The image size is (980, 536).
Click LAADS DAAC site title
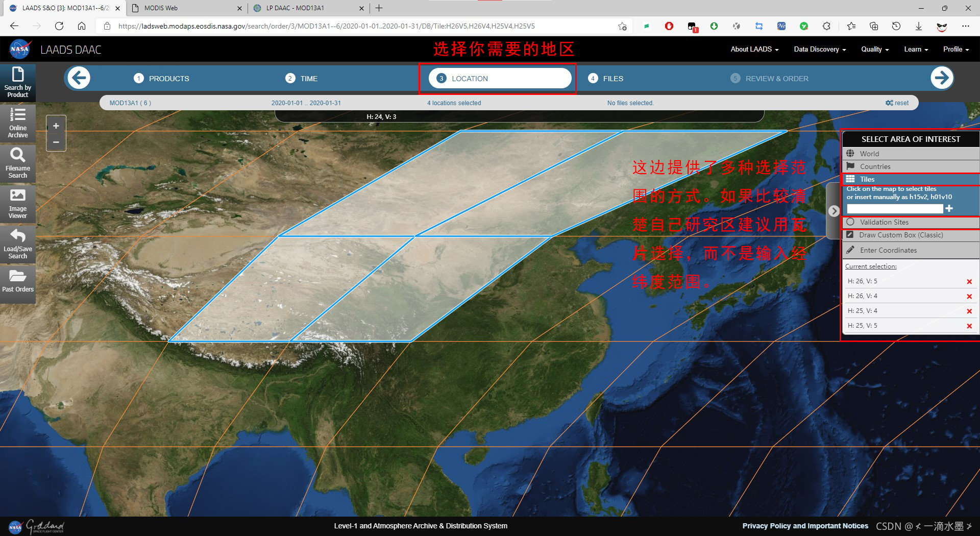coord(71,50)
